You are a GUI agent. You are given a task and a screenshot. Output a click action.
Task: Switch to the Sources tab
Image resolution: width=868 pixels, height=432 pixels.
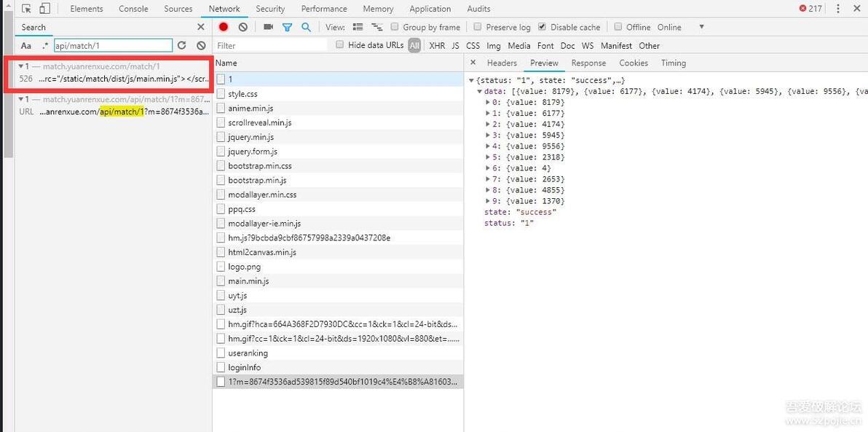(x=178, y=8)
